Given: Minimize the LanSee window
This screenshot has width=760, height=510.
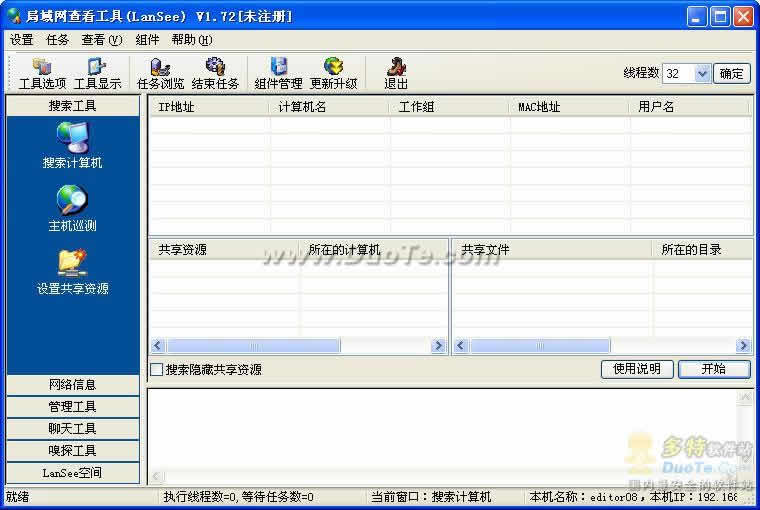Looking at the screenshot, I should tap(697, 16).
